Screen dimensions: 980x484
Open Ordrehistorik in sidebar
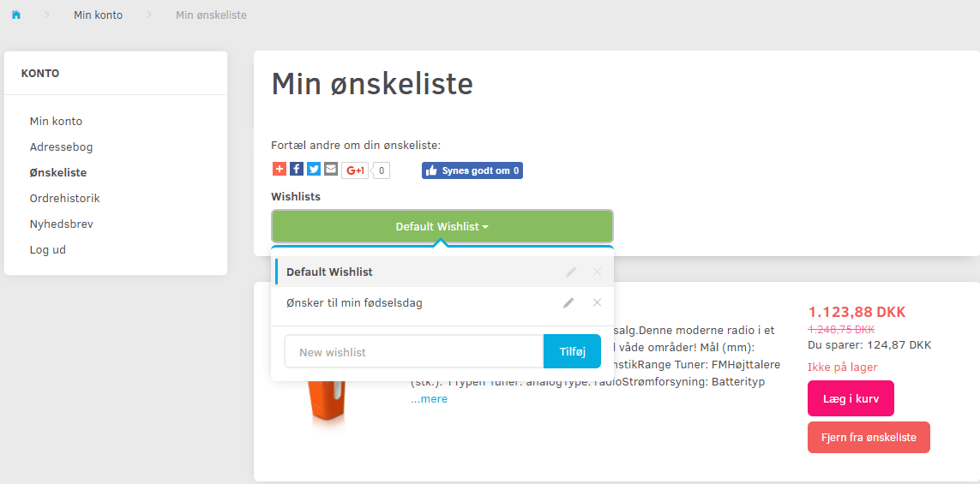click(x=65, y=199)
